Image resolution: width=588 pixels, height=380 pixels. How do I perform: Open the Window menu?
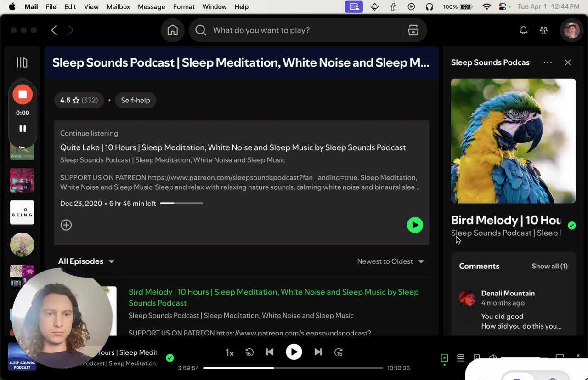[x=215, y=7]
